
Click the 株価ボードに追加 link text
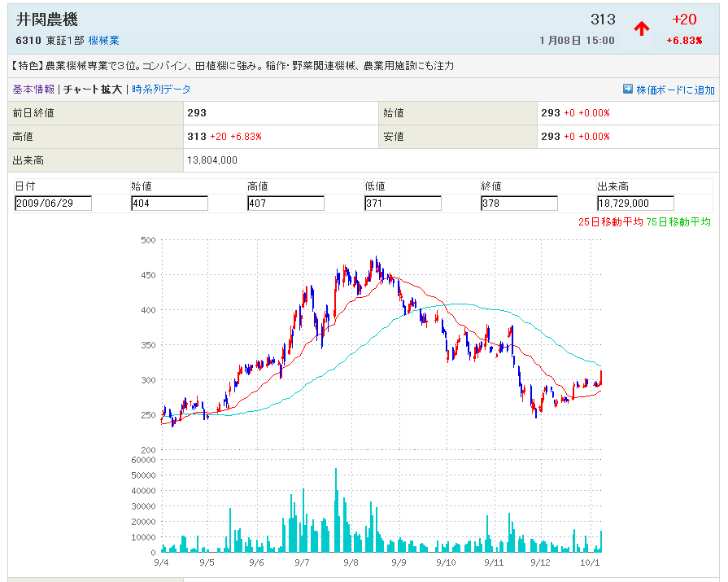(x=676, y=90)
